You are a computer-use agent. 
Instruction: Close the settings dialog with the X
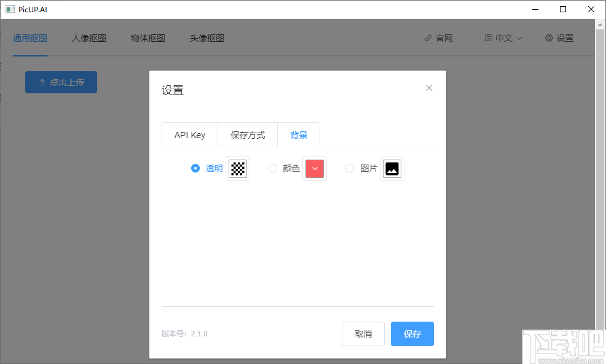point(429,88)
